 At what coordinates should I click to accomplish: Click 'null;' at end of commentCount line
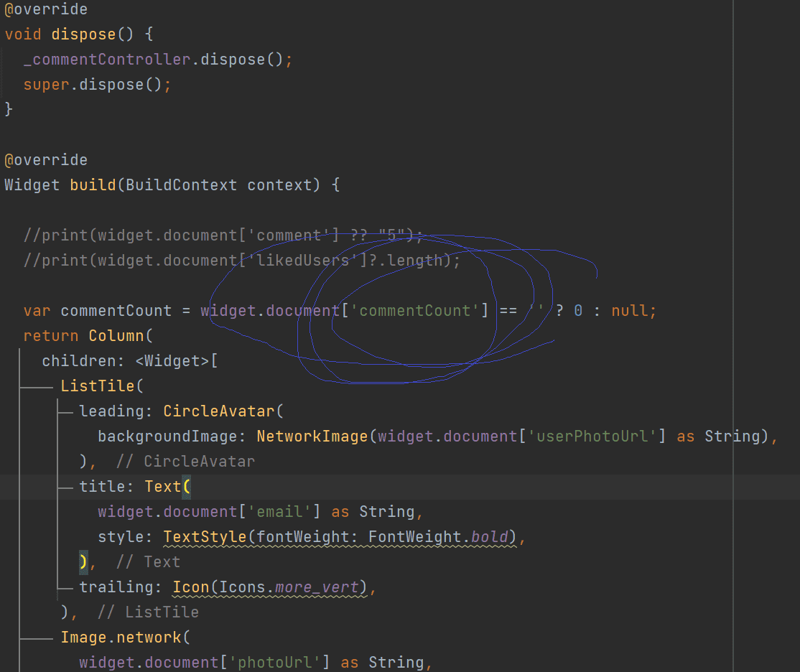click(633, 310)
